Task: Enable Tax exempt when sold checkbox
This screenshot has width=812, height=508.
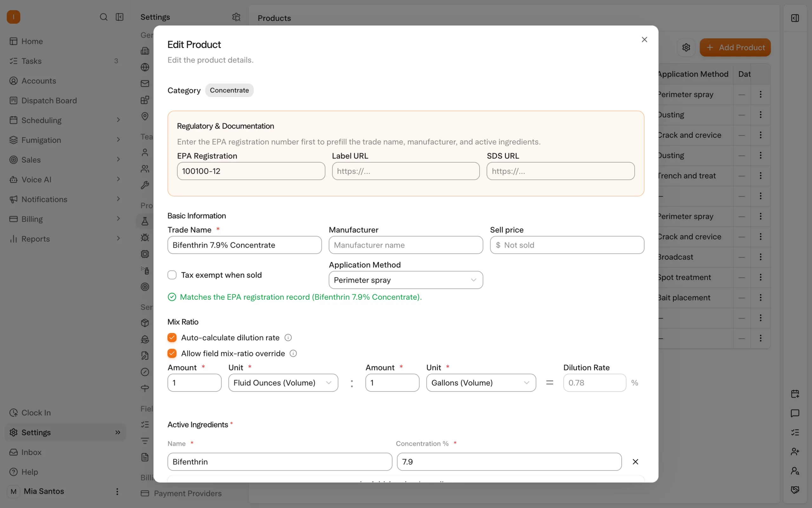Action: coord(172,275)
